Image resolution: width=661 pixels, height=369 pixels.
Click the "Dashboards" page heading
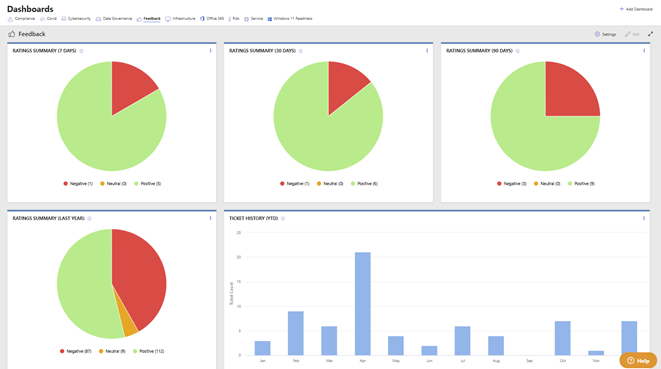pyautogui.click(x=30, y=9)
